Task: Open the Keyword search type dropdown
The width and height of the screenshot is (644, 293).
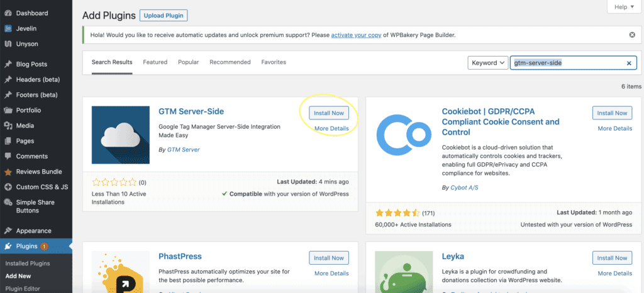Action: [488, 63]
